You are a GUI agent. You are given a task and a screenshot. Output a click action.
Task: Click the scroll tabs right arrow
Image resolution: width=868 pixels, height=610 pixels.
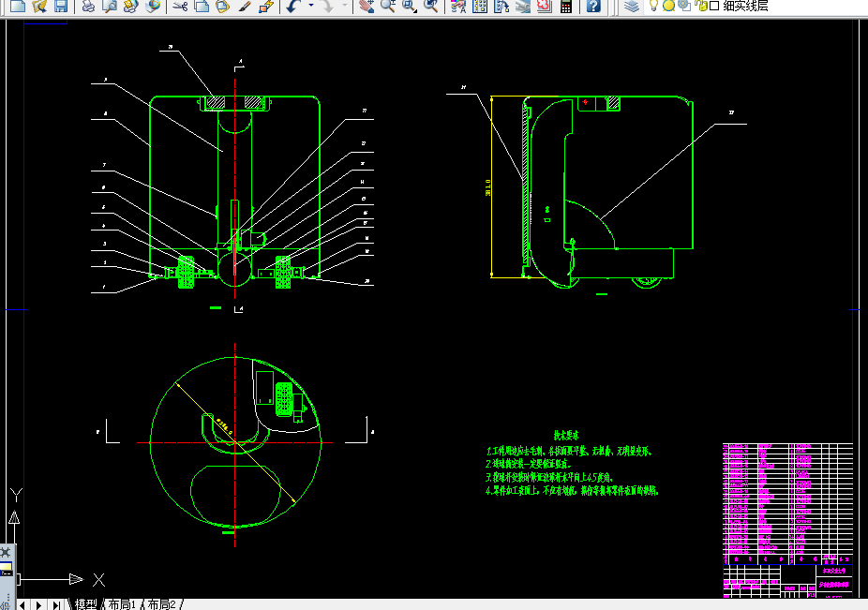click(x=38, y=605)
